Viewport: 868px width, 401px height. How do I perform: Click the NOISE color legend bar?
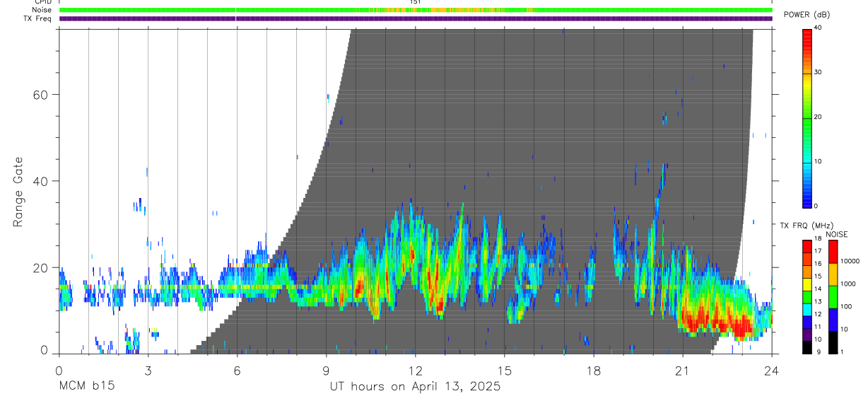[833, 296]
